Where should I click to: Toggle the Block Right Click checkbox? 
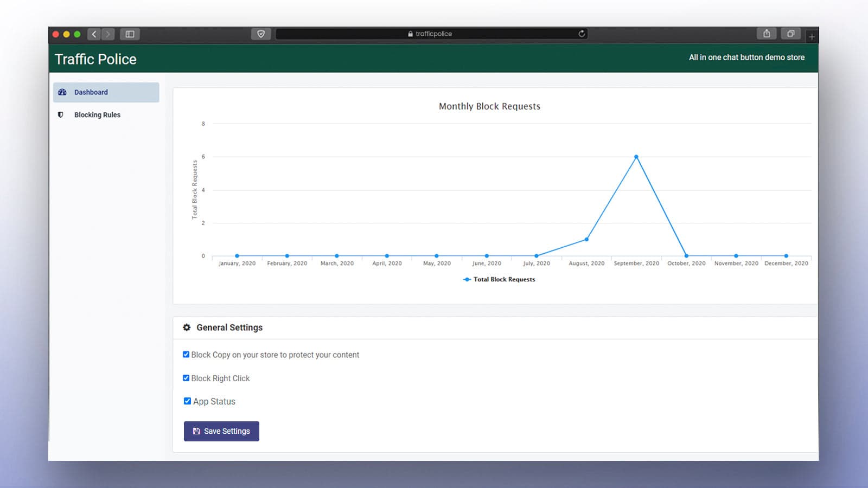pos(186,378)
